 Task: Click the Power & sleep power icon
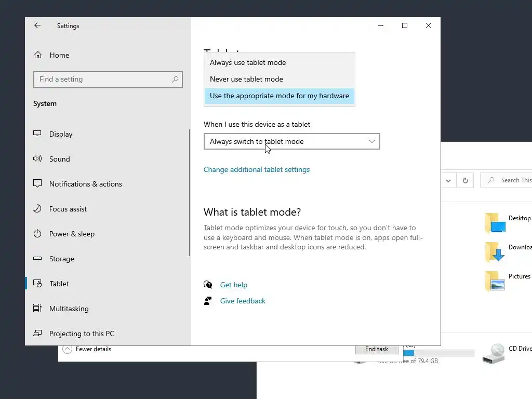(37, 233)
